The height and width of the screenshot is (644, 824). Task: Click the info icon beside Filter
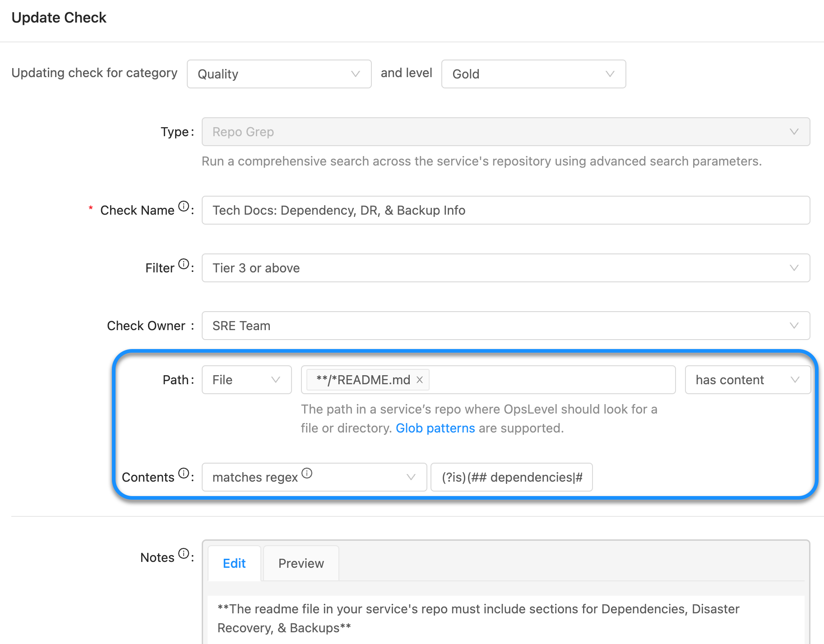click(183, 264)
